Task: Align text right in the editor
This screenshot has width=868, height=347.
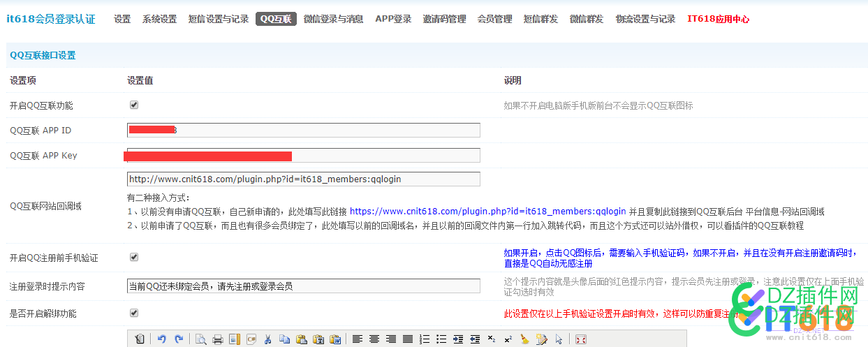Action: pos(391,339)
